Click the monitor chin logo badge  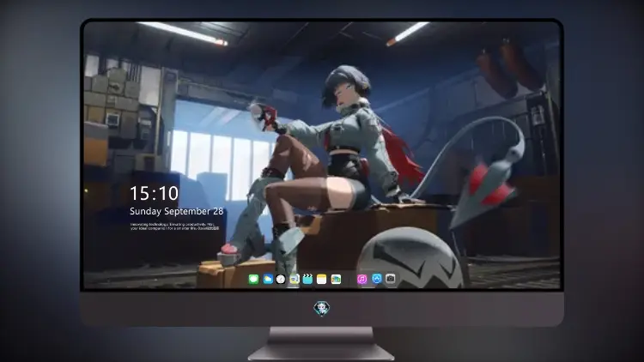[322, 308]
